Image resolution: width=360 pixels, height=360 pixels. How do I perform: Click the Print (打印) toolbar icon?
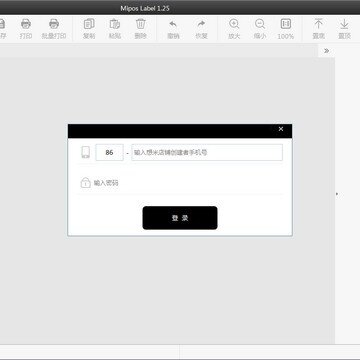click(x=26, y=24)
